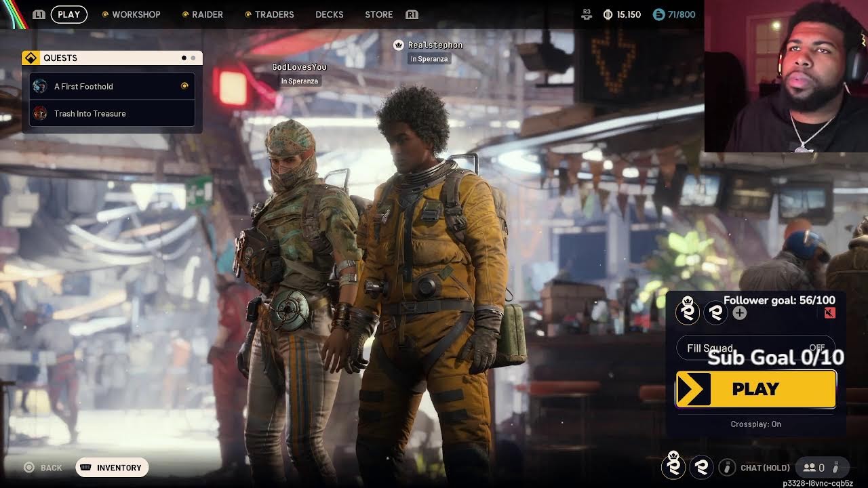This screenshot has height=488, width=868.
Task: Select the second squad avatar above Fill Squad
Action: (715, 312)
